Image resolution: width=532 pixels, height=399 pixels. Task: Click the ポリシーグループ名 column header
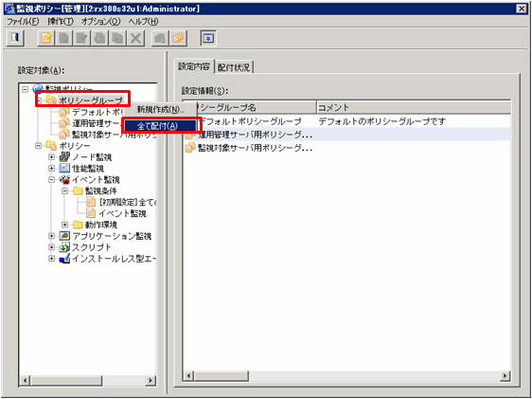point(249,108)
